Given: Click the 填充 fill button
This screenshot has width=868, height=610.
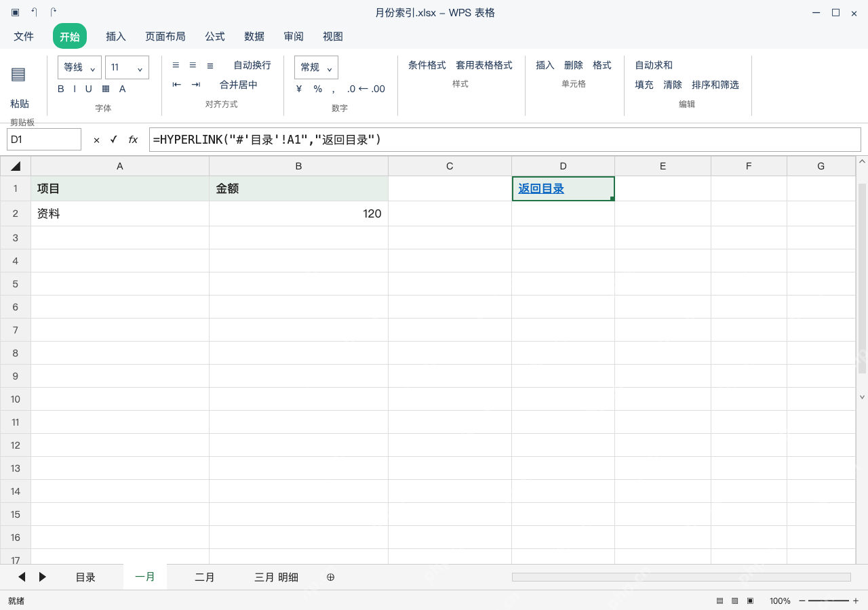Looking at the screenshot, I should (x=644, y=85).
